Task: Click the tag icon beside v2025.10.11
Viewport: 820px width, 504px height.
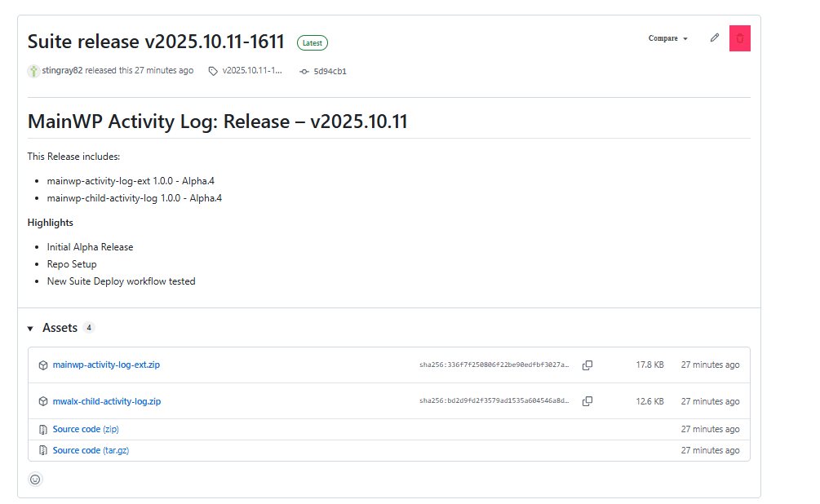Action: pos(213,71)
